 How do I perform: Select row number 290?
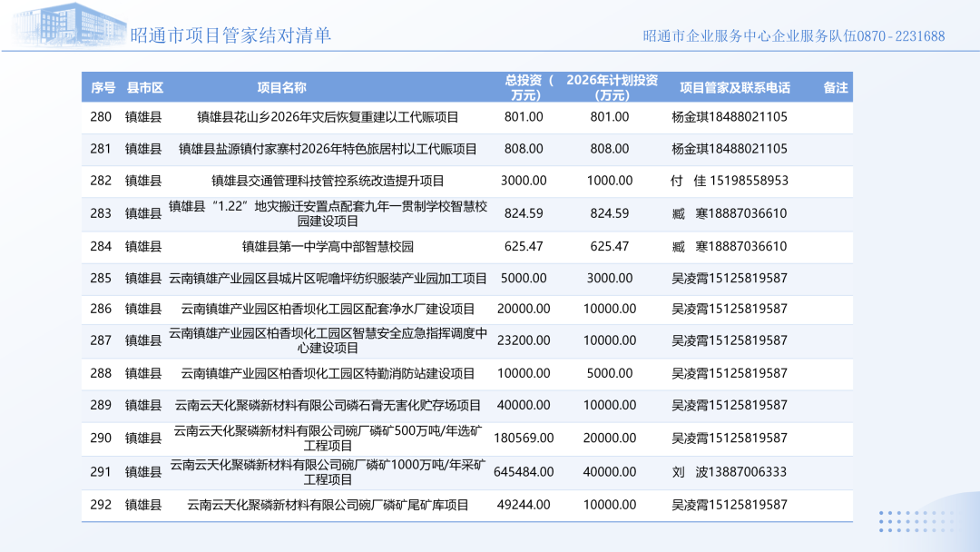click(x=101, y=439)
